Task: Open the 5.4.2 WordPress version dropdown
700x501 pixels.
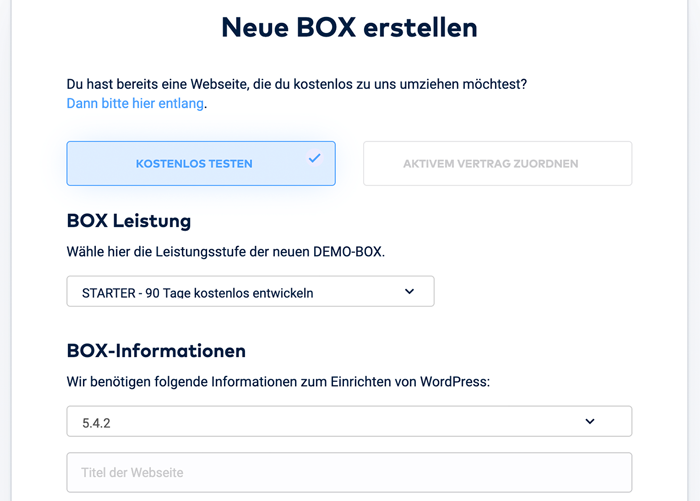Action: click(x=349, y=422)
